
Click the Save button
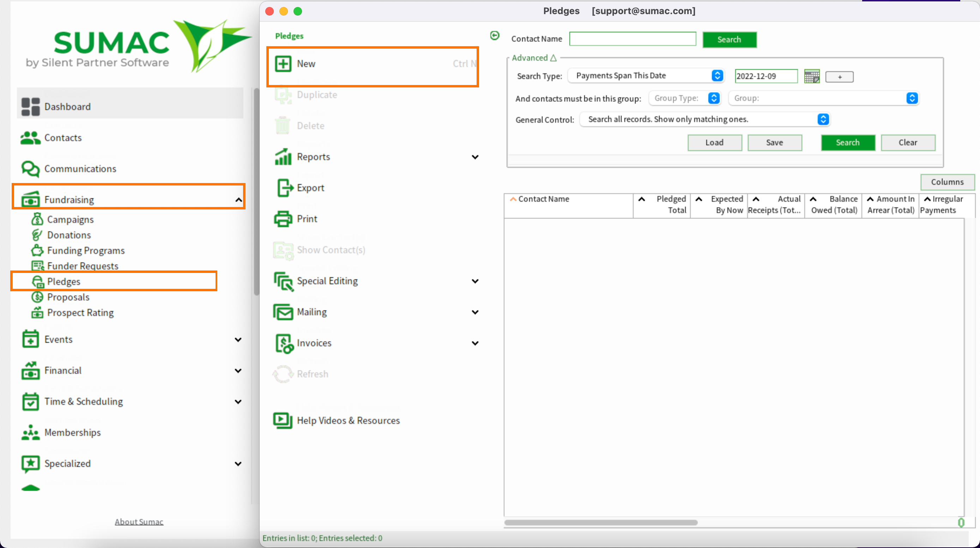point(775,142)
